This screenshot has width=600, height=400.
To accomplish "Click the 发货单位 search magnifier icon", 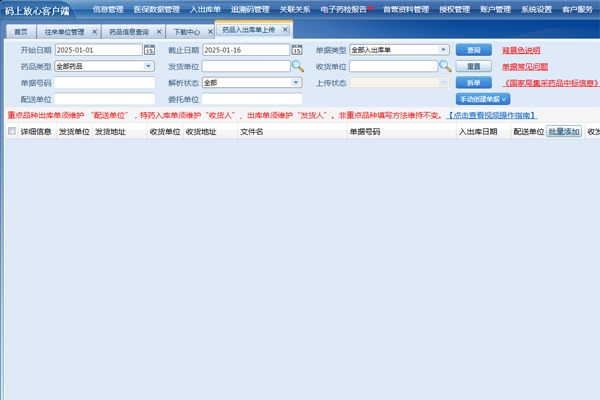I will [x=297, y=66].
